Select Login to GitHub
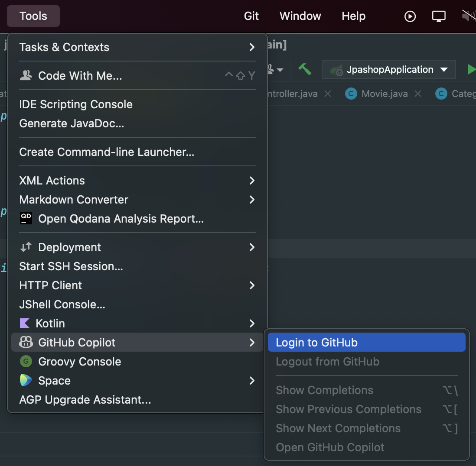 pyautogui.click(x=366, y=342)
